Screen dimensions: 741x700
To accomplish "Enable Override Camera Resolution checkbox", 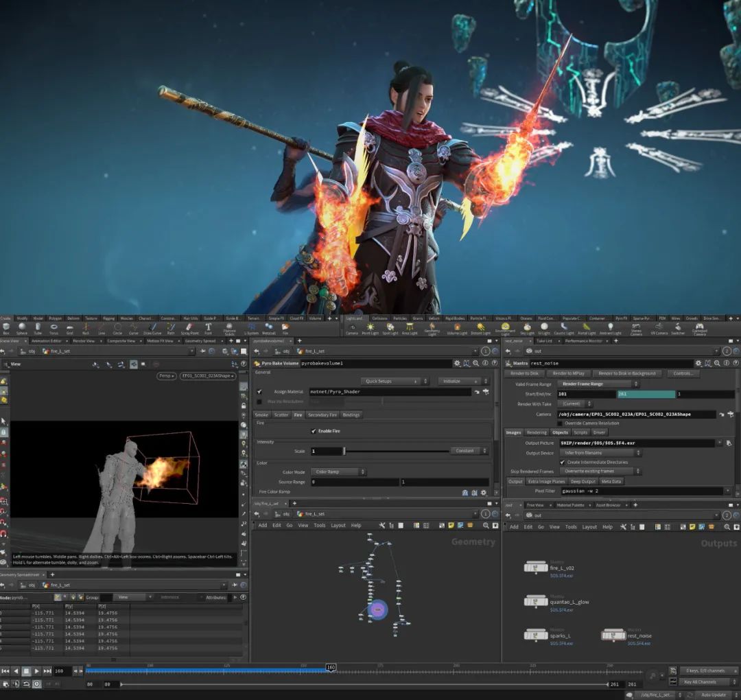I will click(559, 423).
